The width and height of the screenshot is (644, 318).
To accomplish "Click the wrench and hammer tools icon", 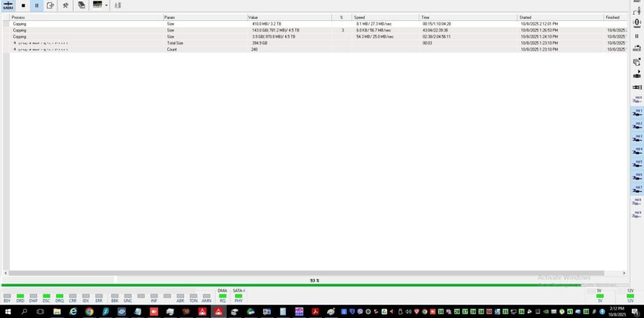I will 65,6.
